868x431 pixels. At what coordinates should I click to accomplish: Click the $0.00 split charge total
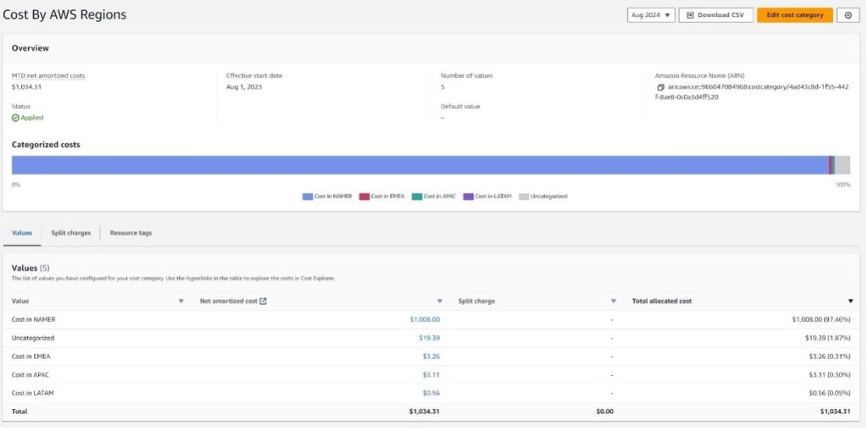(x=605, y=411)
